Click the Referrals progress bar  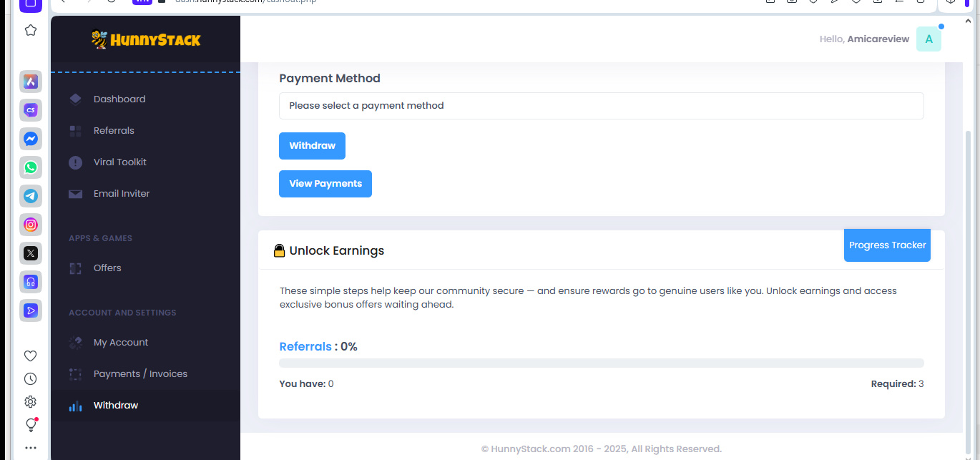pyautogui.click(x=601, y=363)
